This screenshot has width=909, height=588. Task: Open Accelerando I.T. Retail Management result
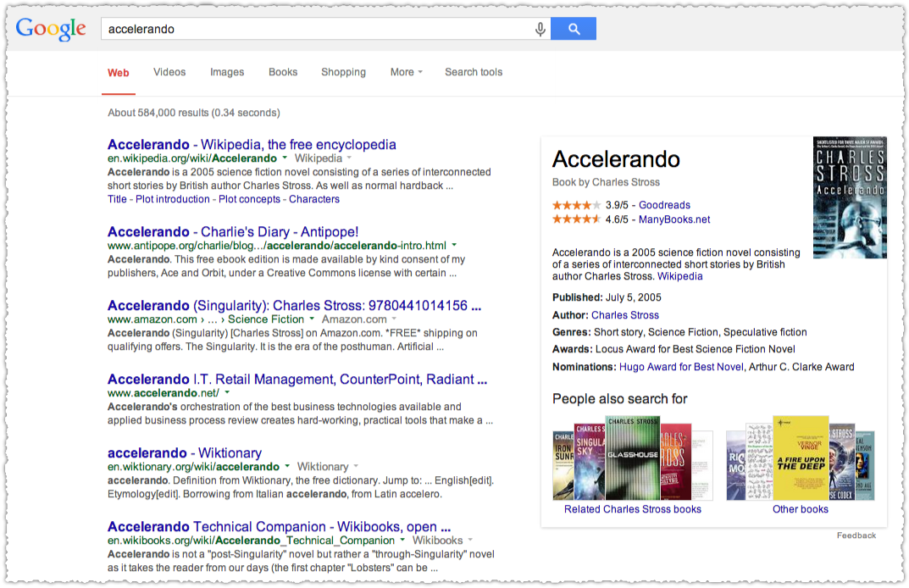(297, 379)
